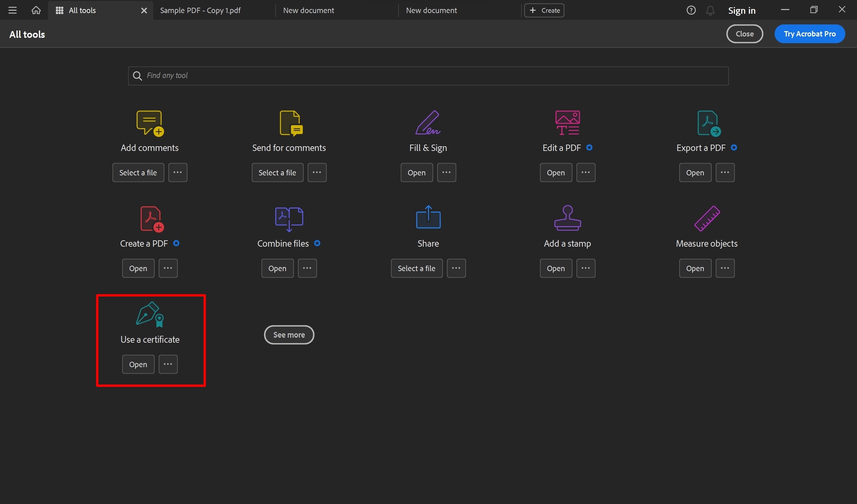Open the Fill & Sign pen icon

pos(428,123)
